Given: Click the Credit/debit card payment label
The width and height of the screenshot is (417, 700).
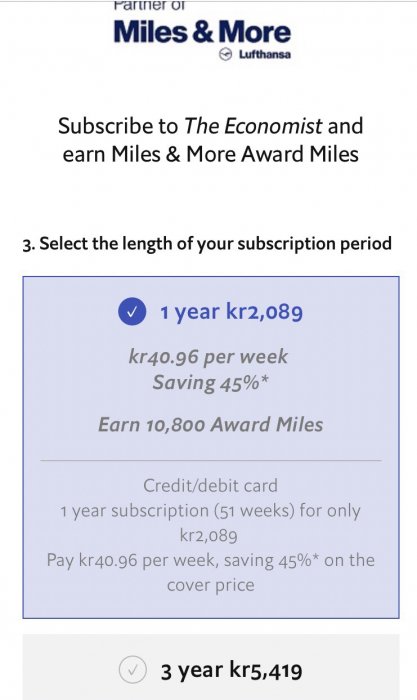Looking at the screenshot, I should pyautogui.click(x=210, y=486).
